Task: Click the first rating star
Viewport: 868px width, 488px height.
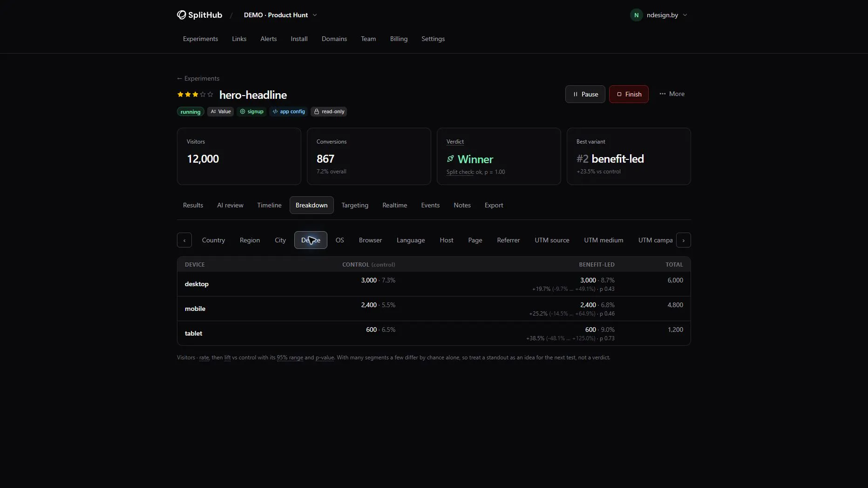Action: 180,94
